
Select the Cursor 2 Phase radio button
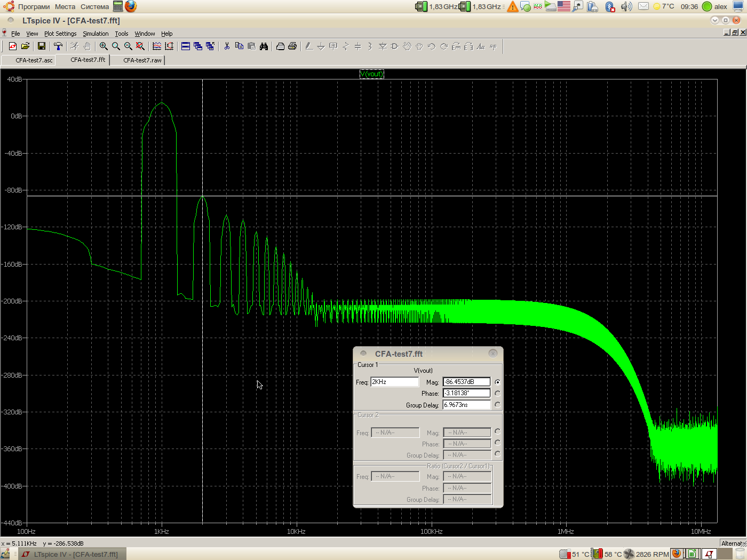[497, 443]
